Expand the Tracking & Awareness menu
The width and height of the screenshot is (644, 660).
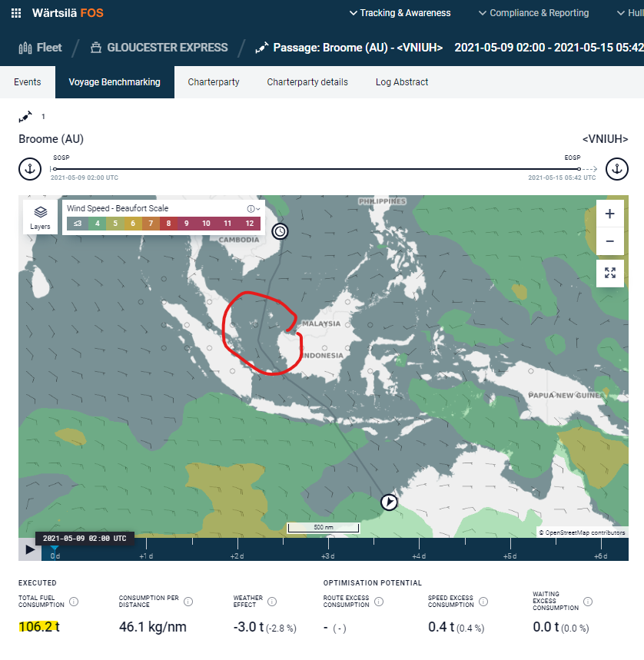400,13
